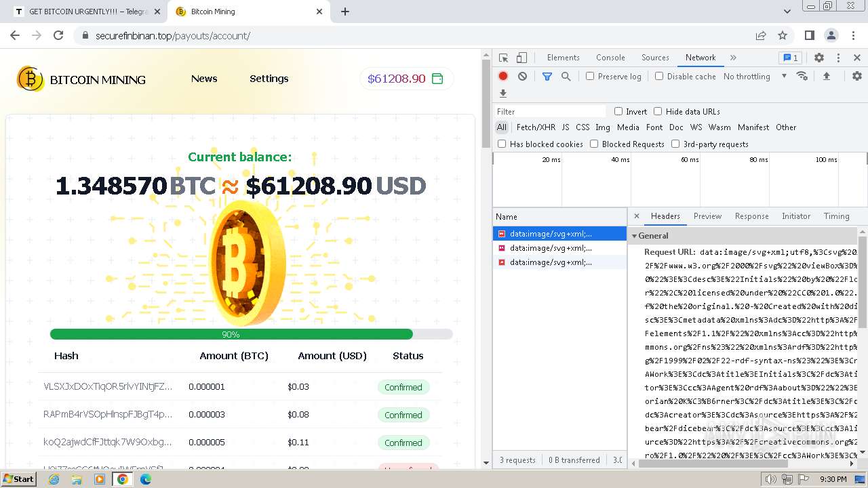Open DevTools settings gear

[819, 58]
